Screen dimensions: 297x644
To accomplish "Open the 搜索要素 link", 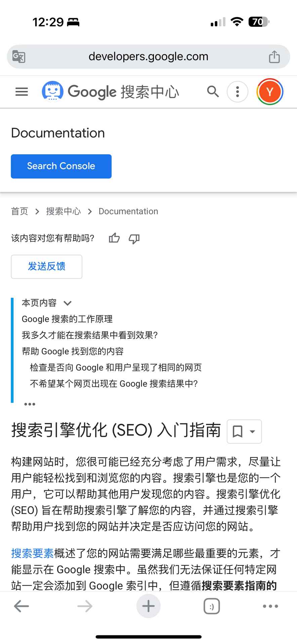I will click(32, 553).
